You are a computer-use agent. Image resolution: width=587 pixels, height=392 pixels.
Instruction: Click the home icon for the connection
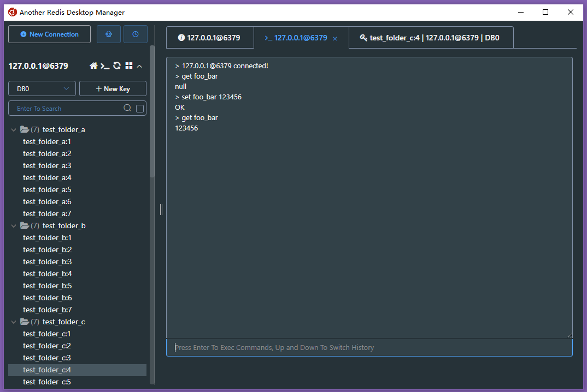pyautogui.click(x=93, y=66)
